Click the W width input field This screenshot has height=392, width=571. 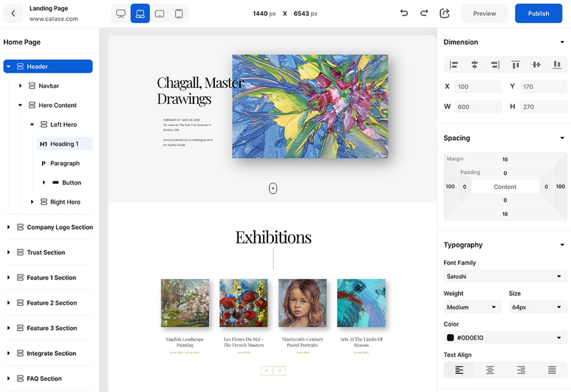point(478,107)
